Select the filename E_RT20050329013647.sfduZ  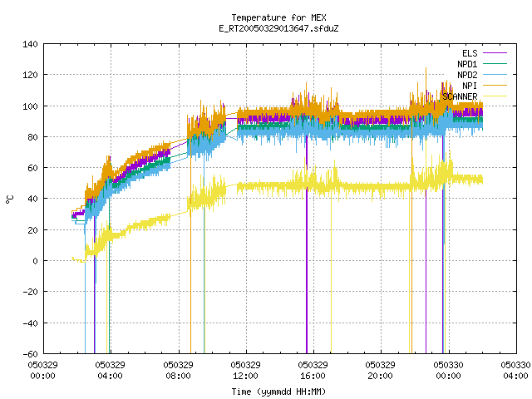pyautogui.click(x=278, y=28)
